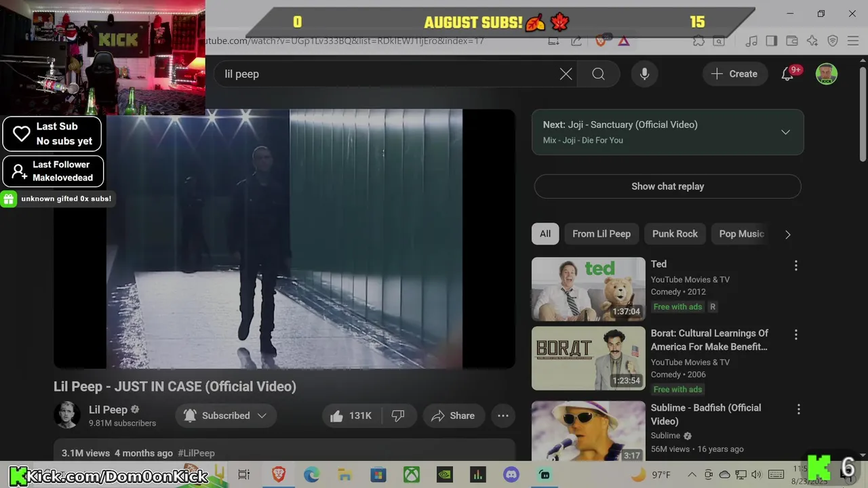Open browser extensions puzzle icon
Image resolution: width=868 pixels, height=488 pixels.
click(x=698, y=41)
